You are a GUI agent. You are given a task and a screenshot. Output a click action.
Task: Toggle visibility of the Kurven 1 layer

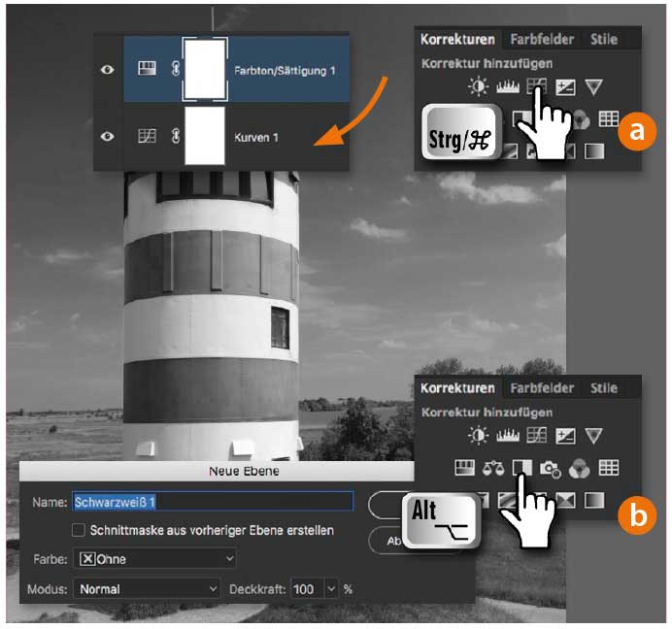(x=109, y=137)
